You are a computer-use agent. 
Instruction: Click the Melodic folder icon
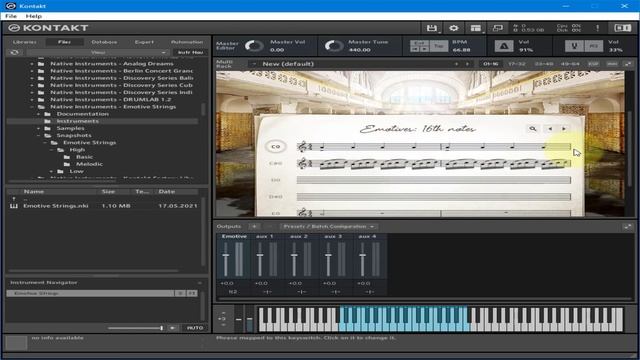pos(67,164)
